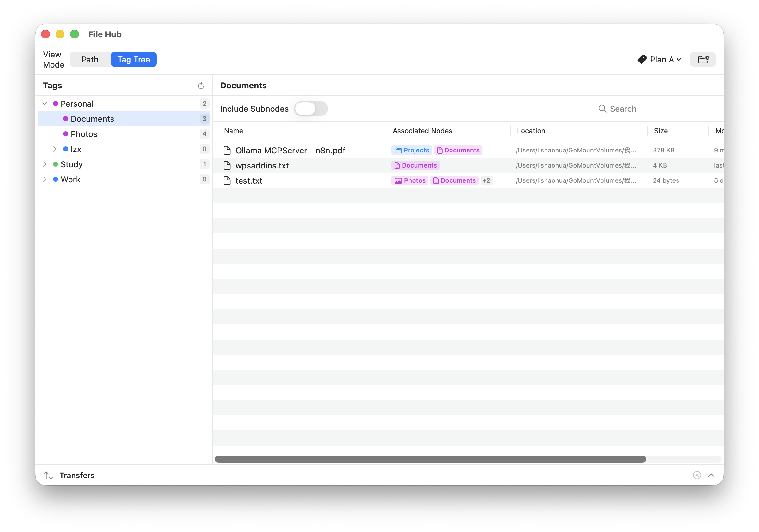Expand the lzx tag node
The height and width of the screenshot is (532, 759).
pyautogui.click(x=55, y=149)
